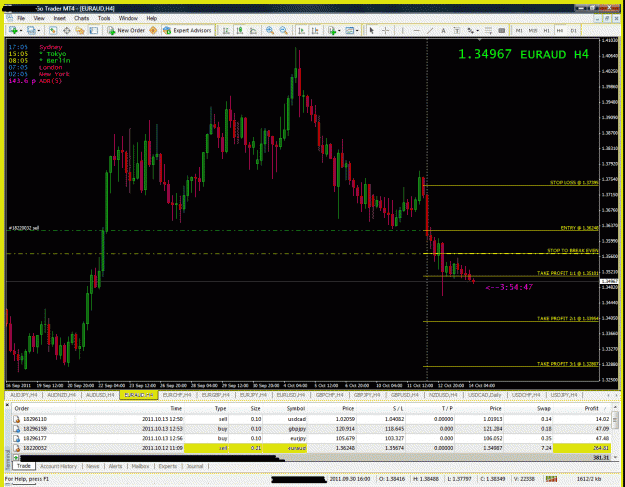Expand the Indicators dropdown arrow
Screen dimensions: 625x487
pos(339,31)
